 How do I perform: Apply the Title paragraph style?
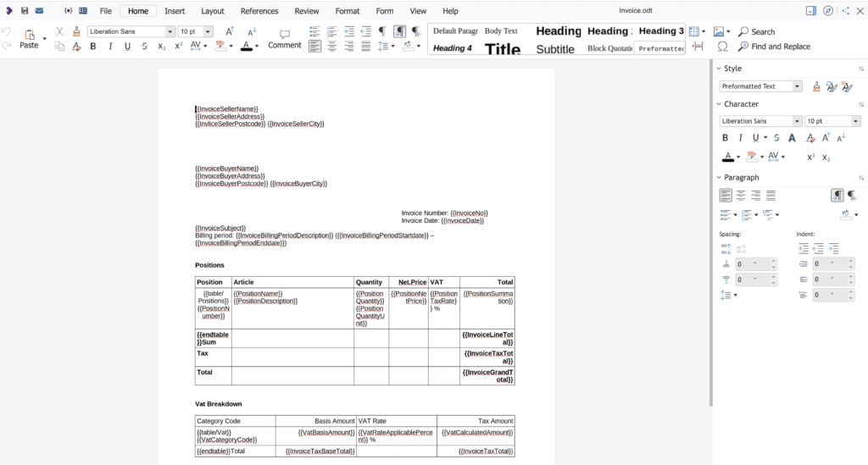(503, 49)
